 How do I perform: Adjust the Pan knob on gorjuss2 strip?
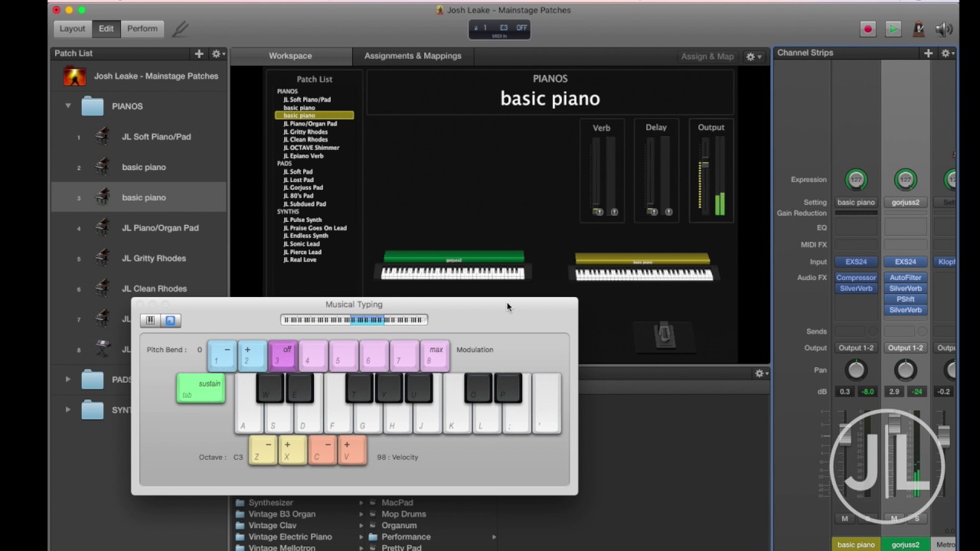click(x=905, y=370)
